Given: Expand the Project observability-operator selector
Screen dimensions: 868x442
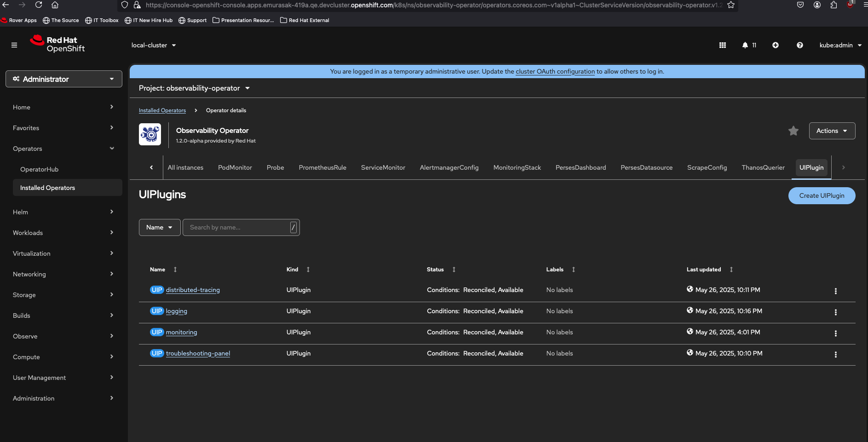Looking at the screenshot, I should coord(194,88).
